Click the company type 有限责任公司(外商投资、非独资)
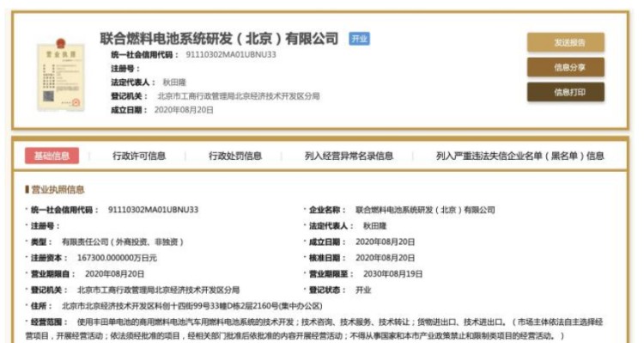The width and height of the screenshot is (644, 343). (123, 242)
